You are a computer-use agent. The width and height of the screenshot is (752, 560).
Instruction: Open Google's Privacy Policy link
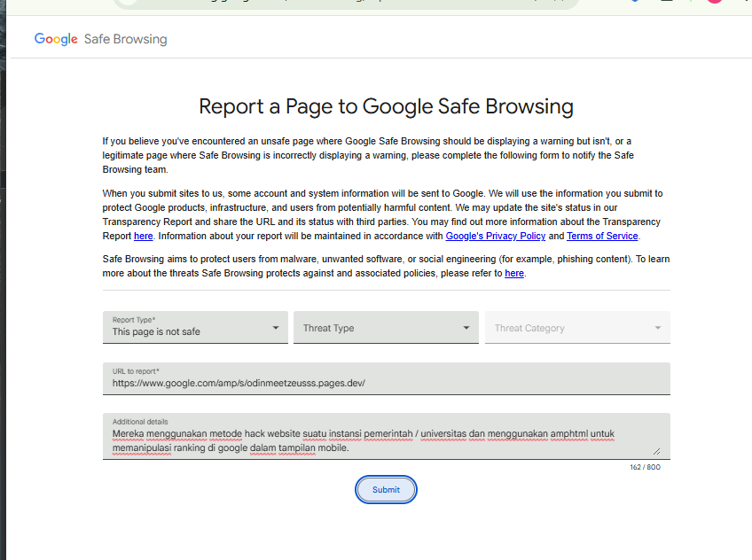[x=496, y=237]
